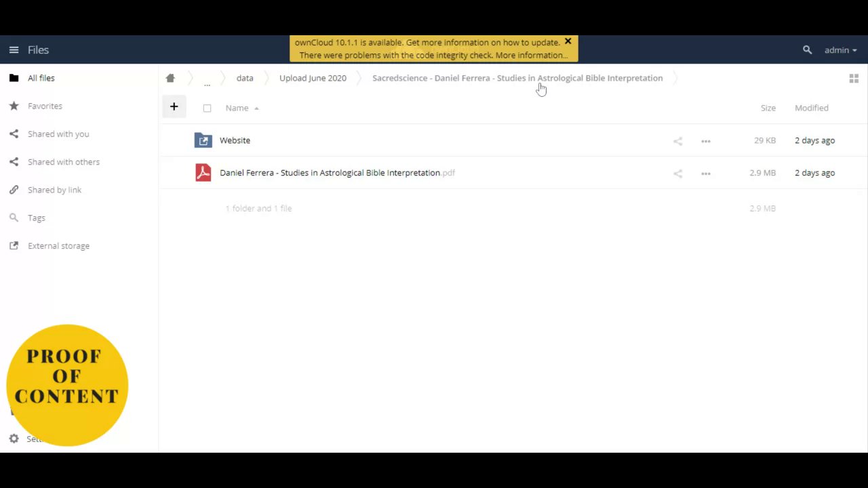This screenshot has width=868, height=488.
Task: Switch to grid view icon
Action: [x=854, y=79]
